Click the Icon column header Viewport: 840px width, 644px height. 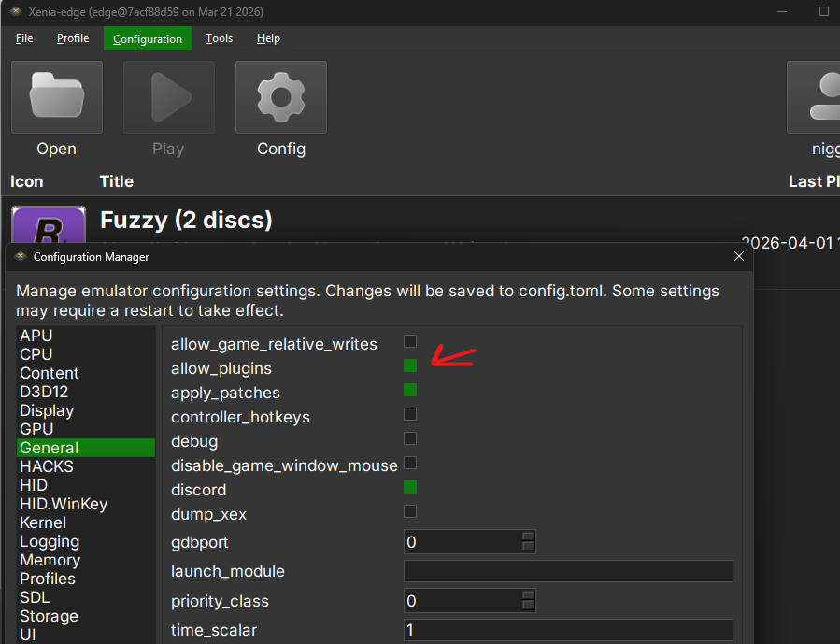point(27,181)
